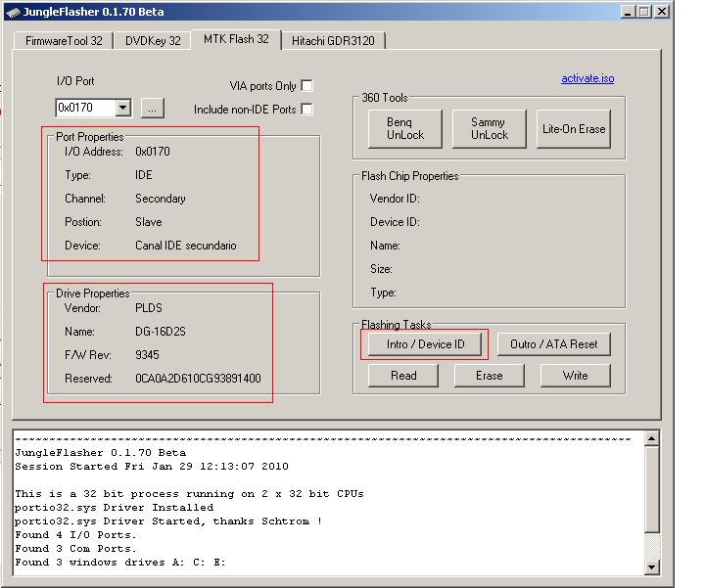This screenshot has width=705, height=588.
Task: Click the log line Session Started Fri Jan 29
Action: click(x=152, y=467)
